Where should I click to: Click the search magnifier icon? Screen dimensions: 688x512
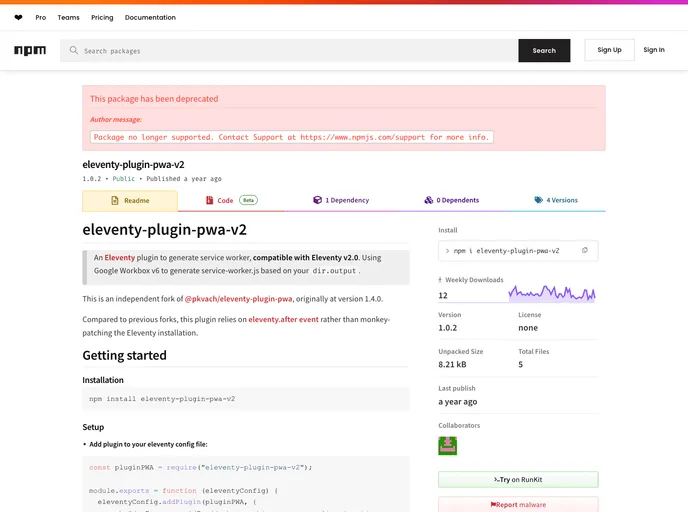74,50
